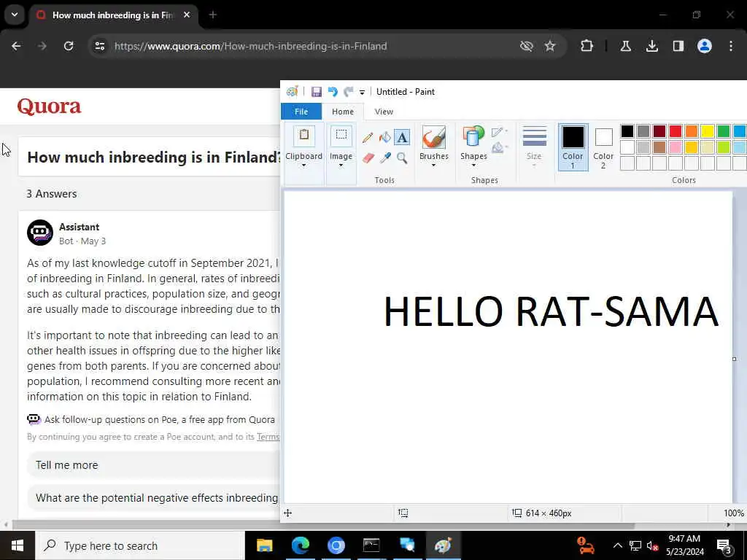This screenshot has width=747, height=560.
Task: Open Microsoft Edge from the taskbar
Action: click(300, 545)
